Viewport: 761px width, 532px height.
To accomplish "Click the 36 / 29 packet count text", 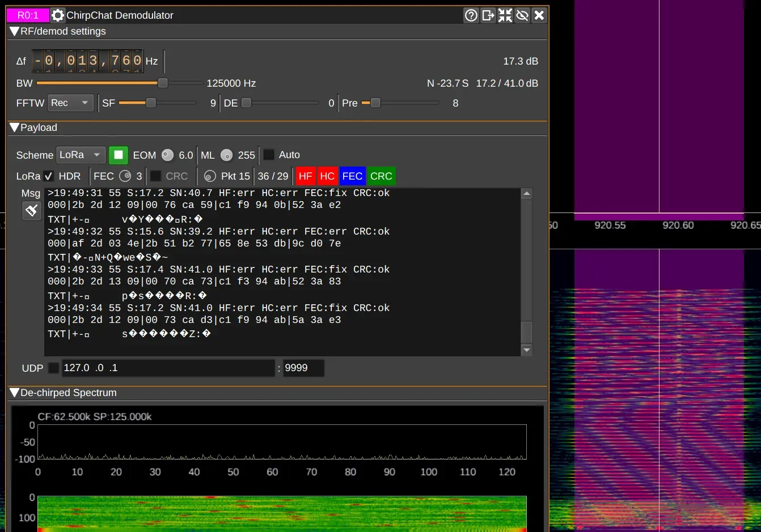I will (x=273, y=176).
